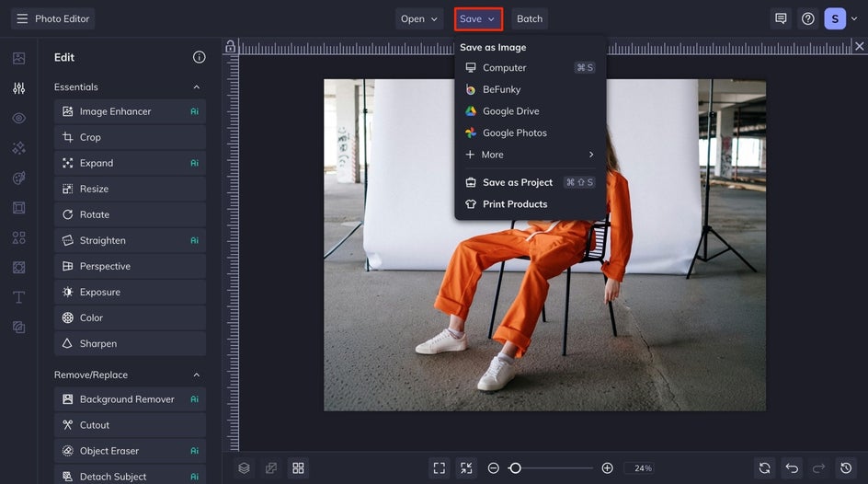Save image to Google Photos
The image size is (868, 484).
tap(530, 133)
